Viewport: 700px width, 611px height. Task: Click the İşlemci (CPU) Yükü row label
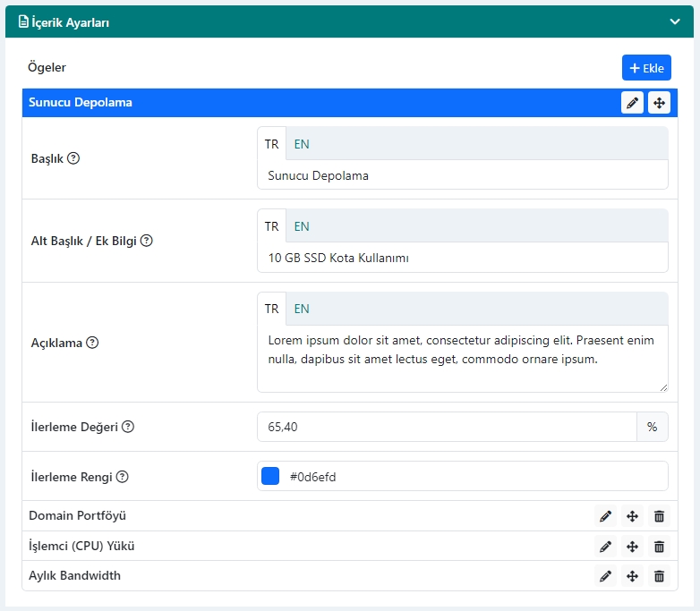point(81,546)
